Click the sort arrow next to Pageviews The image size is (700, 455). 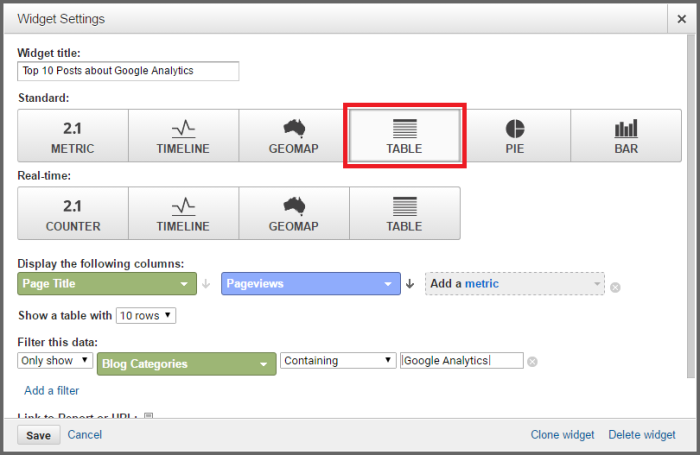[x=410, y=284]
